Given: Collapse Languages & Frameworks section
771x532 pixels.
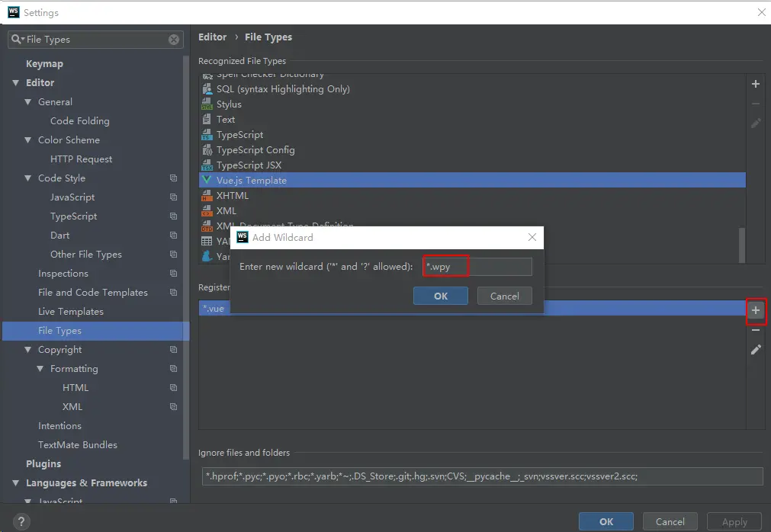Looking at the screenshot, I should pyautogui.click(x=16, y=483).
